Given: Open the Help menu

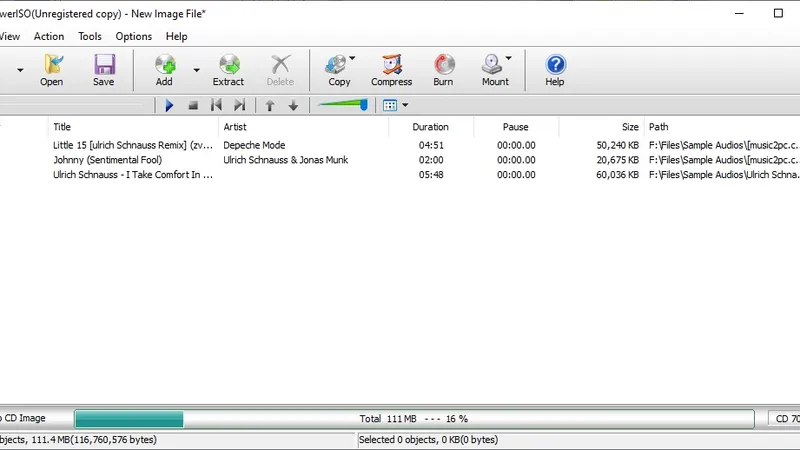Looking at the screenshot, I should tap(177, 36).
